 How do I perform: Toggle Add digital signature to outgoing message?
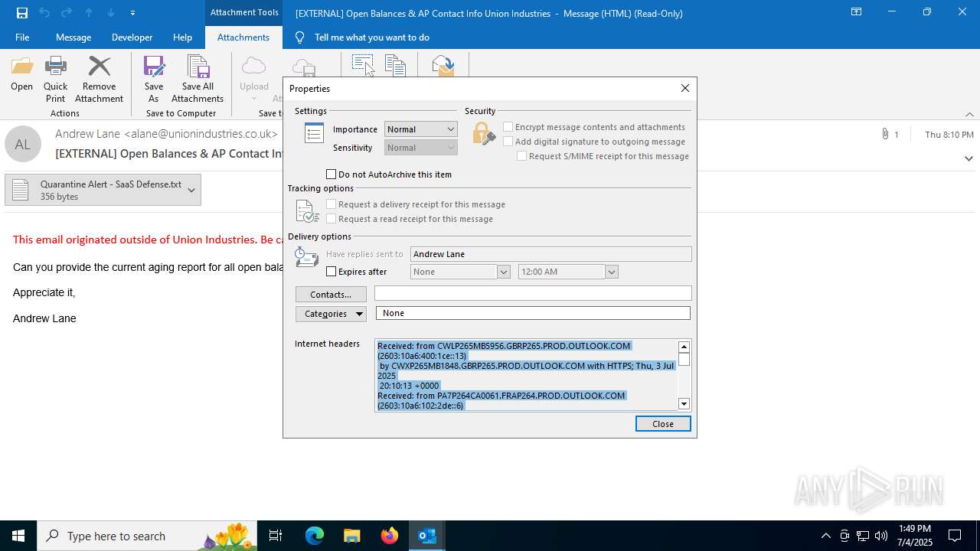[x=508, y=142]
